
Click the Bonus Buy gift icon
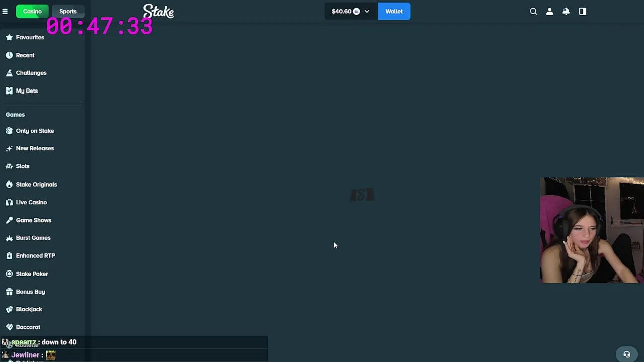[9, 292]
